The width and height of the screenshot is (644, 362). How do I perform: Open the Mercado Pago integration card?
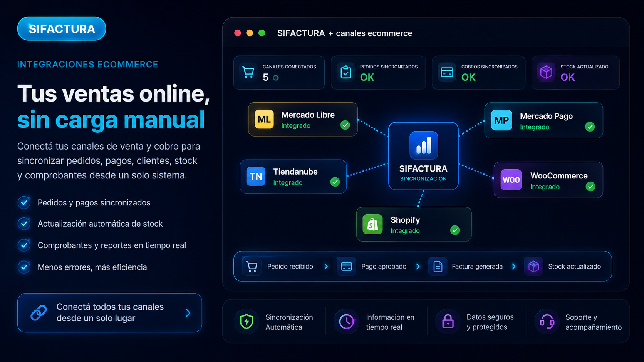click(543, 120)
